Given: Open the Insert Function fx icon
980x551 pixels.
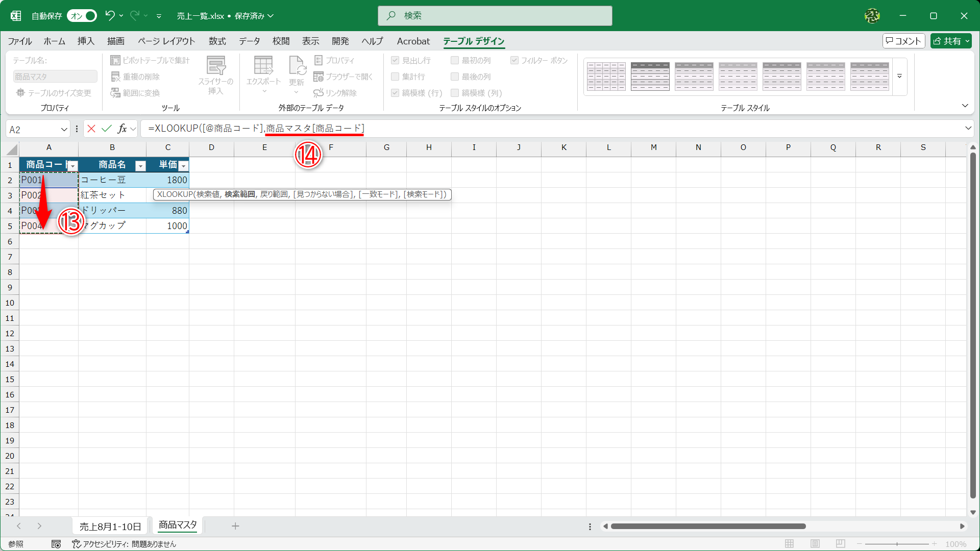Looking at the screenshot, I should coord(122,129).
